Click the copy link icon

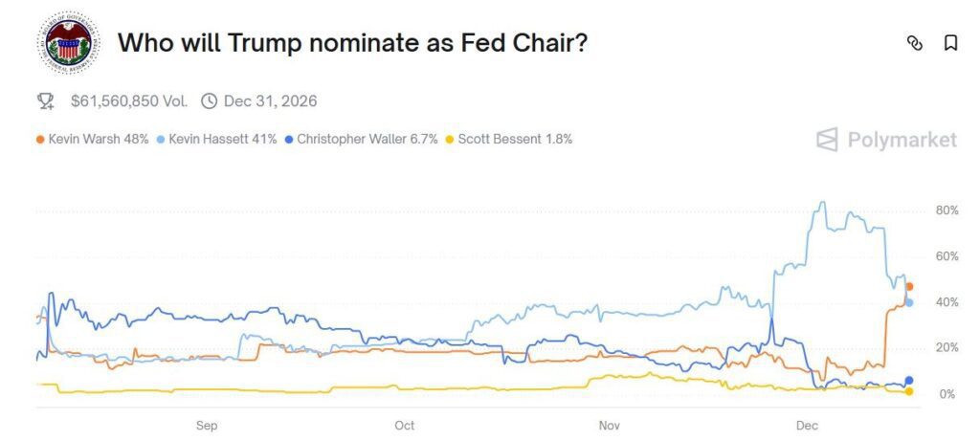click(x=914, y=43)
